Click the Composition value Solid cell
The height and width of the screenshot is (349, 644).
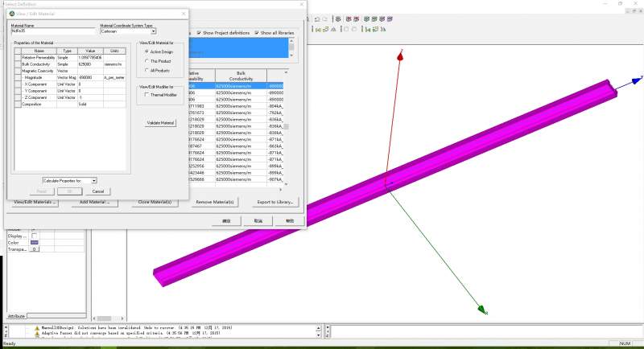point(90,105)
